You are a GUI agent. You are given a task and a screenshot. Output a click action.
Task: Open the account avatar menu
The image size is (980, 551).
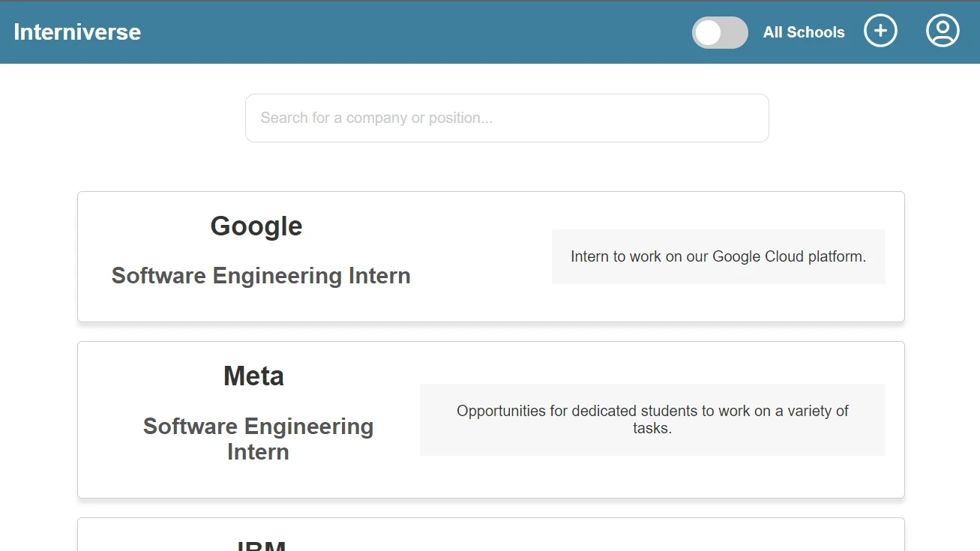(x=943, y=31)
